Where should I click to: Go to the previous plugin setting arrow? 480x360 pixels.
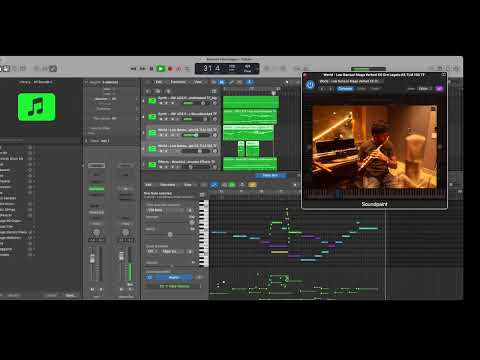[322, 89]
